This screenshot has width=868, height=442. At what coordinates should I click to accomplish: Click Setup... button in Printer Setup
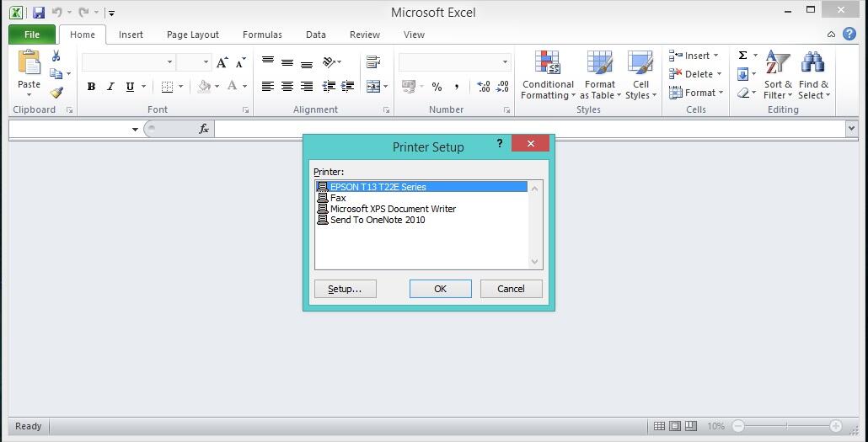coord(345,289)
